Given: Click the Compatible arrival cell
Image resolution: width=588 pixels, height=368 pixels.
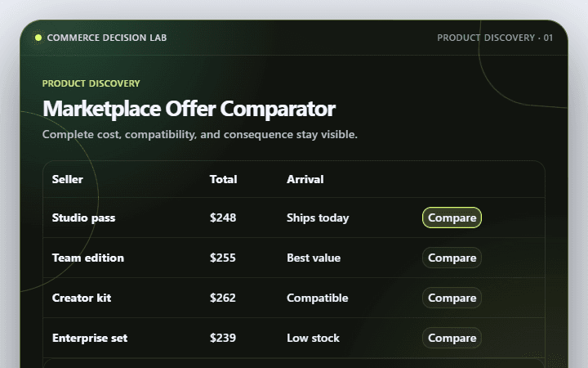Looking at the screenshot, I should click(x=317, y=298).
